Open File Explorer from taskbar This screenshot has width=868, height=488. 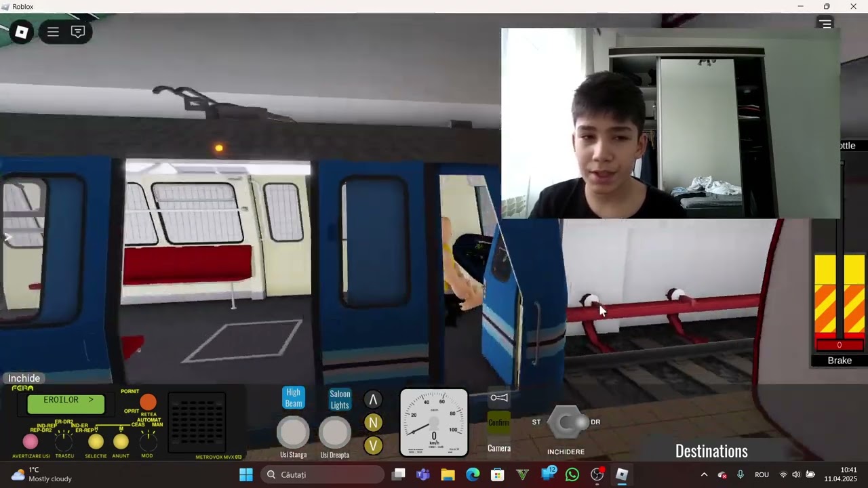point(448,474)
